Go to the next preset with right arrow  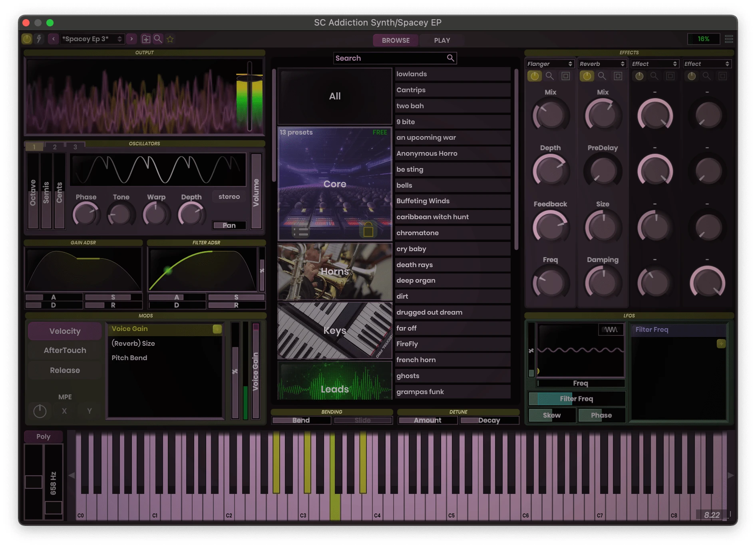coord(131,39)
